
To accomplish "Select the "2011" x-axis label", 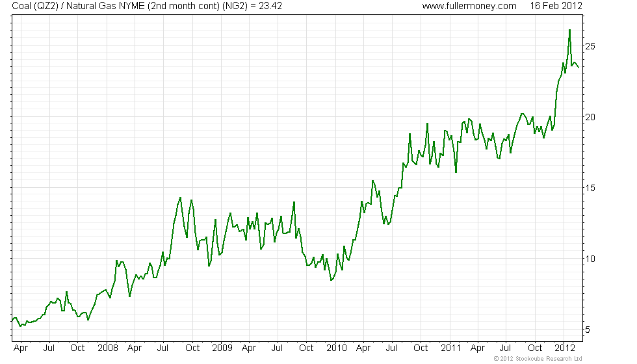I will [450, 348].
